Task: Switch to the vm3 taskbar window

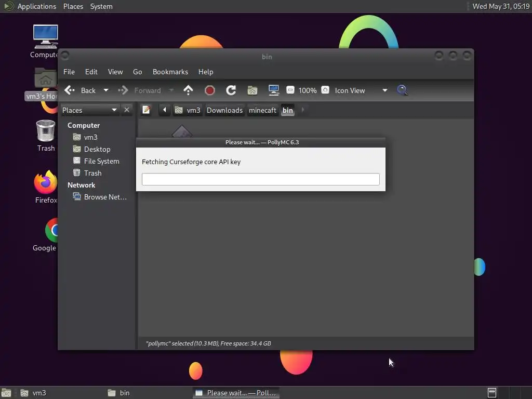Action: click(61, 393)
